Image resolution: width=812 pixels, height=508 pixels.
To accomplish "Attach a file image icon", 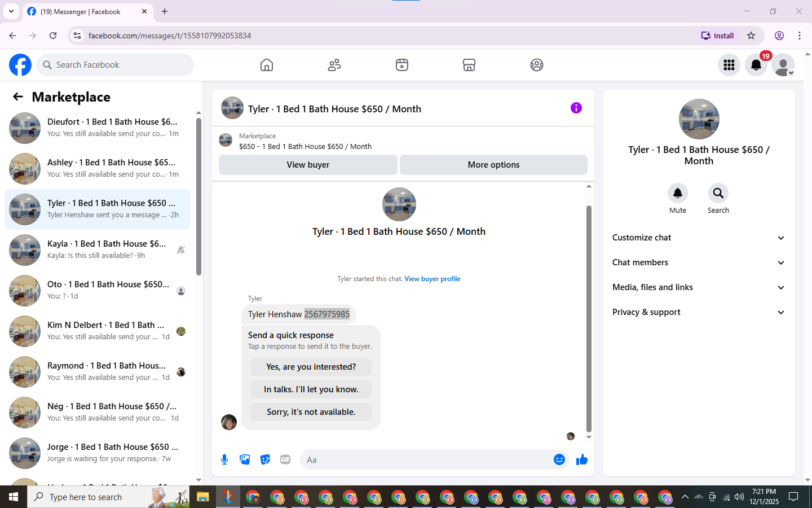I will click(x=245, y=459).
